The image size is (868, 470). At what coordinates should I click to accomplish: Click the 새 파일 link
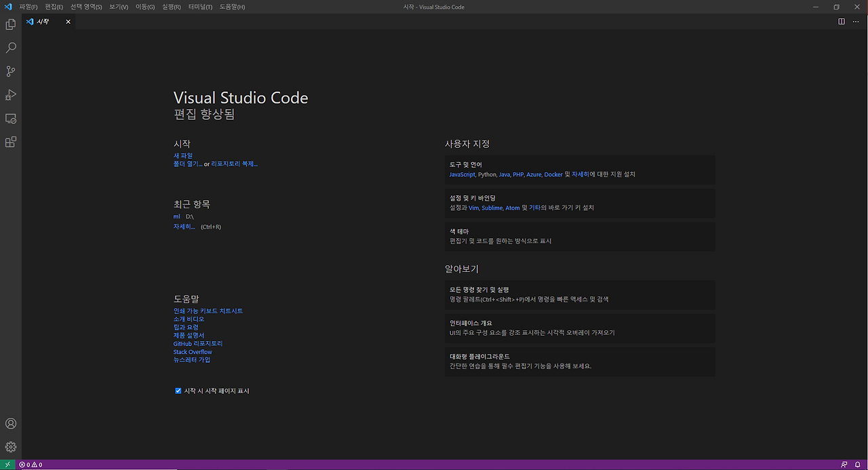pos(183,155)
